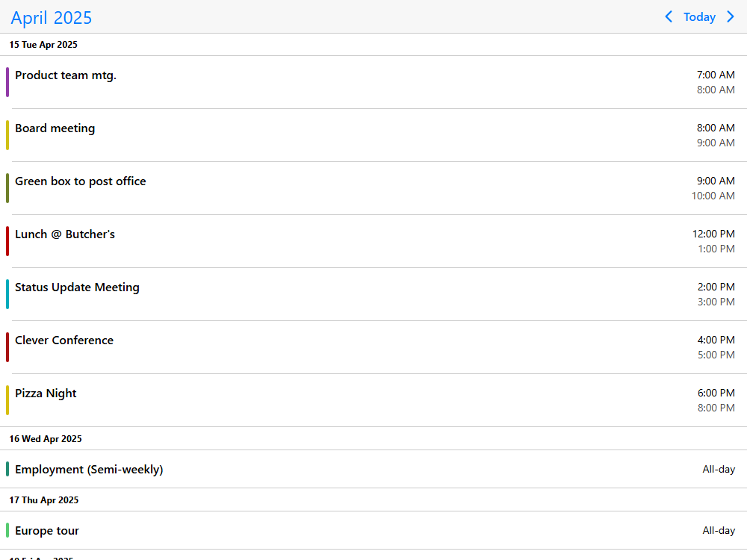Click the 10:00 AM end time of Green box event
747x560 pixels.
tap(713, 196)
